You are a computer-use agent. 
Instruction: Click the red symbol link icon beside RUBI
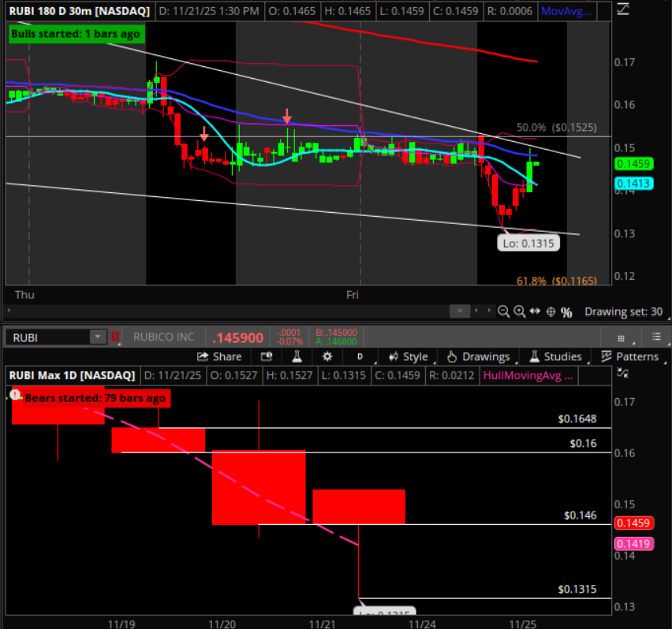pos(115,337)
